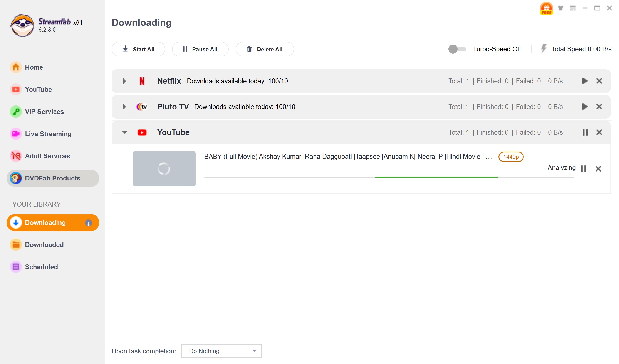619x364 pixels.
Task: Expand the Pluto TV download group
Action: (x=124, y=107)
